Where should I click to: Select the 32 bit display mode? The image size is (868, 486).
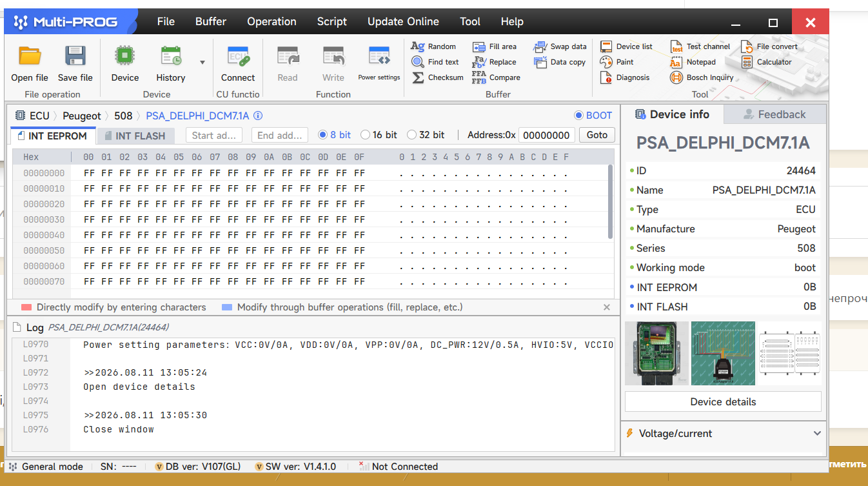(412, 135)
